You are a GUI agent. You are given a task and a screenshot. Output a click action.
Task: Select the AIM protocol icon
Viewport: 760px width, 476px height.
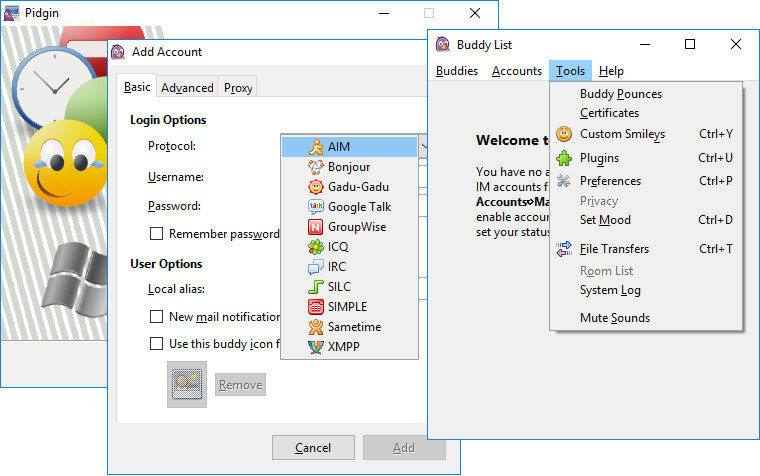(x=316, y=147)
